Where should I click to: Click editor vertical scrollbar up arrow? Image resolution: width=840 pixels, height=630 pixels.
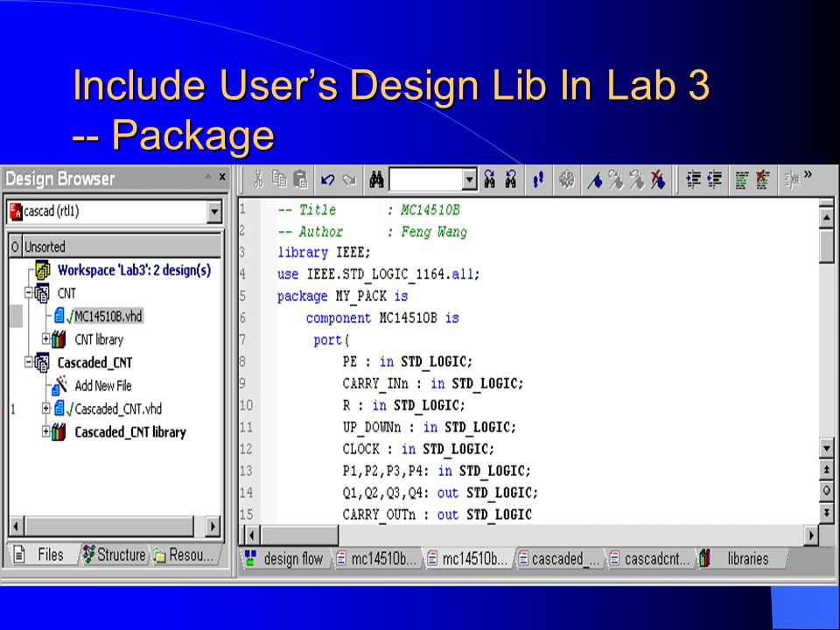coord(826,218)
